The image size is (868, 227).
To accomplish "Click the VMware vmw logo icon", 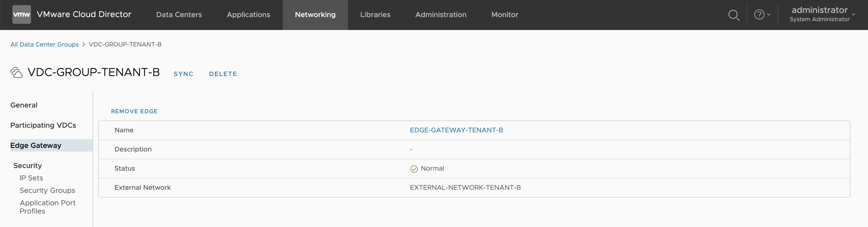I will point(21,14).
